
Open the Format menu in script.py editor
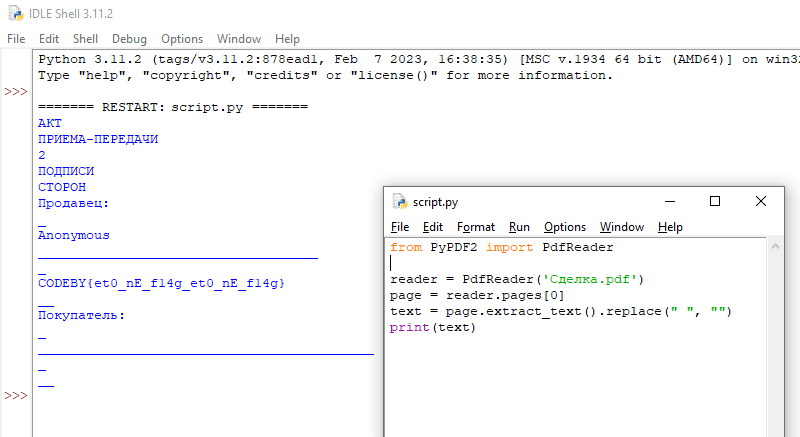476,227
